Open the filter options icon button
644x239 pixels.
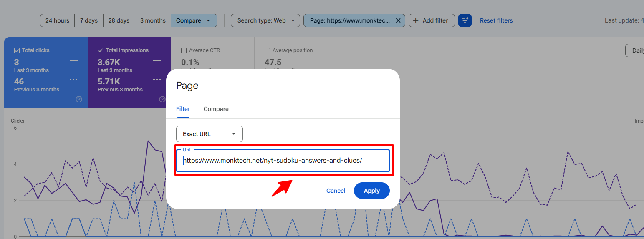point(465,20)
